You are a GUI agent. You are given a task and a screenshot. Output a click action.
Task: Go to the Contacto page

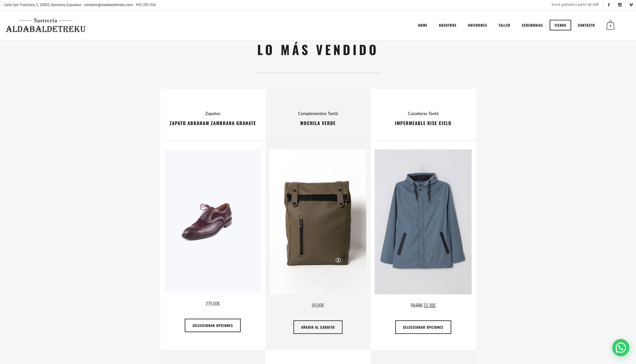[586, 25]
